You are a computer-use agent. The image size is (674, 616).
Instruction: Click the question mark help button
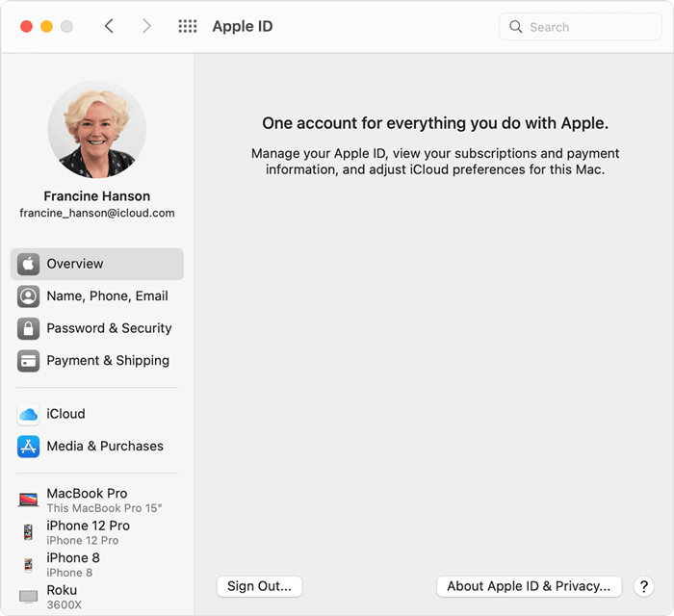coord(643,586)
